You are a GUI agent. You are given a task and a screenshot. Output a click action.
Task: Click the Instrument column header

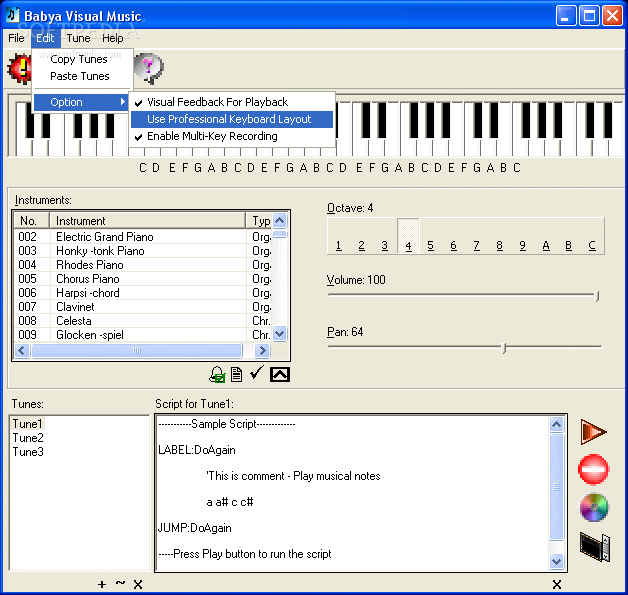pyautogui.click(x=147, y=221)
